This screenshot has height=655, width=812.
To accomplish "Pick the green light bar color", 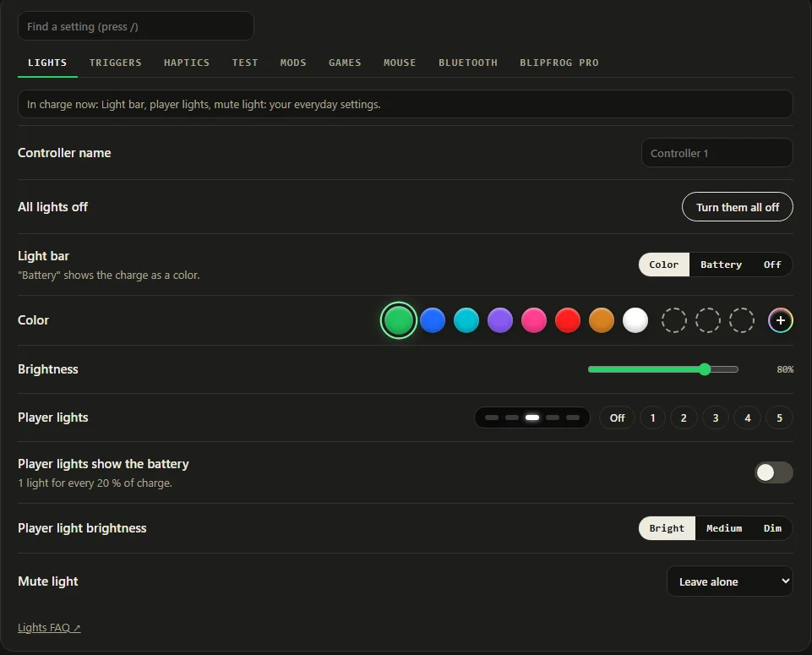I will [398, 320].
